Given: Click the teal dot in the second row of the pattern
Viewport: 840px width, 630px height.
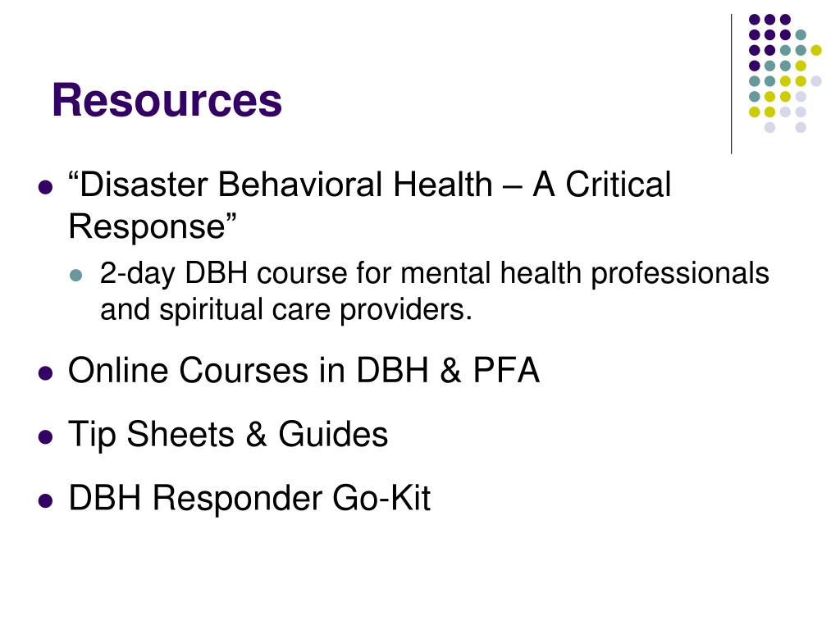Looking at the screenshot, I should point(801,35).
